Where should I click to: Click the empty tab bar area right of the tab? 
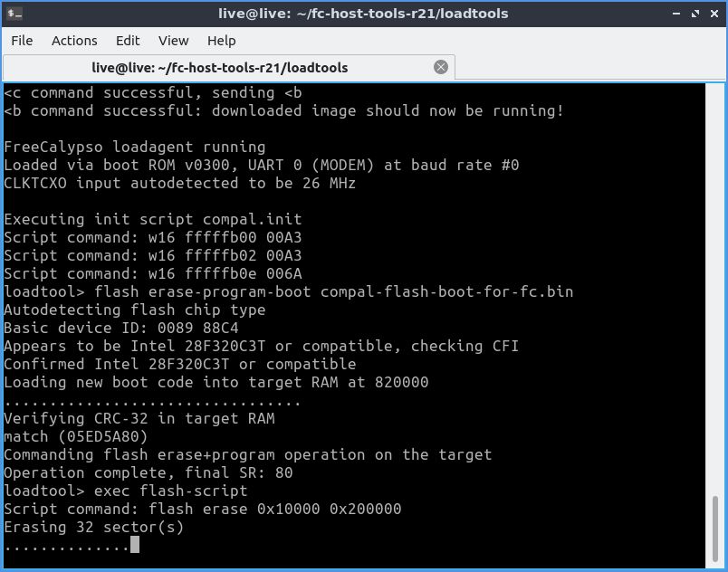click(x=589, y=67)
